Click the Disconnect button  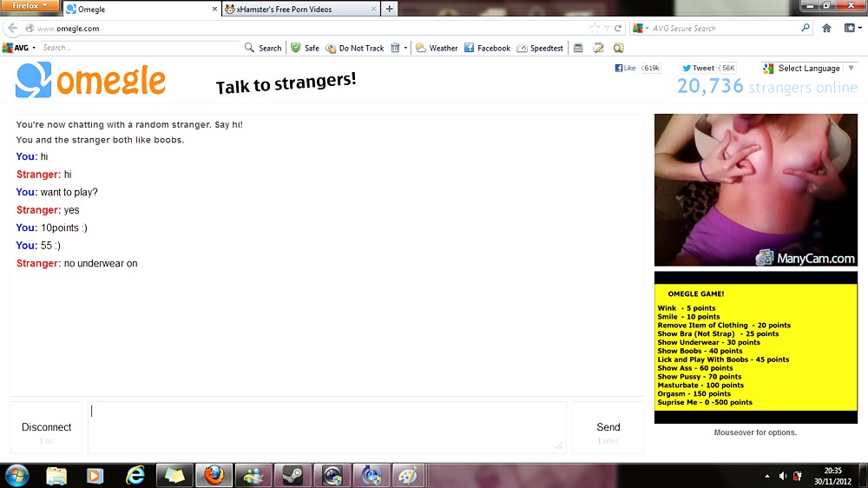[47, 427]
